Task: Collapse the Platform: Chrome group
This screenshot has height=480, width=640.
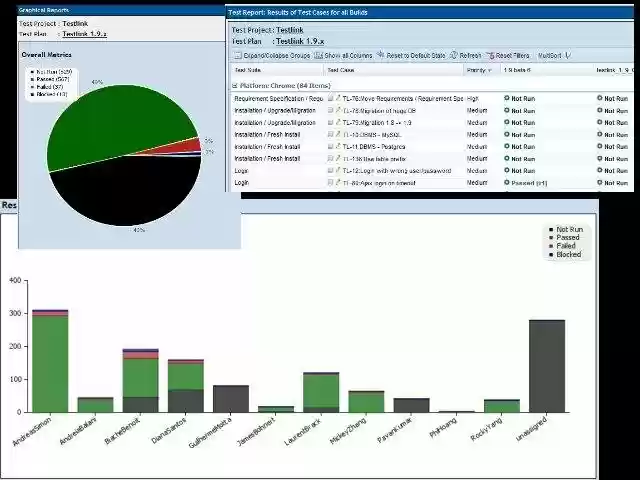Action: coord(234,86)
